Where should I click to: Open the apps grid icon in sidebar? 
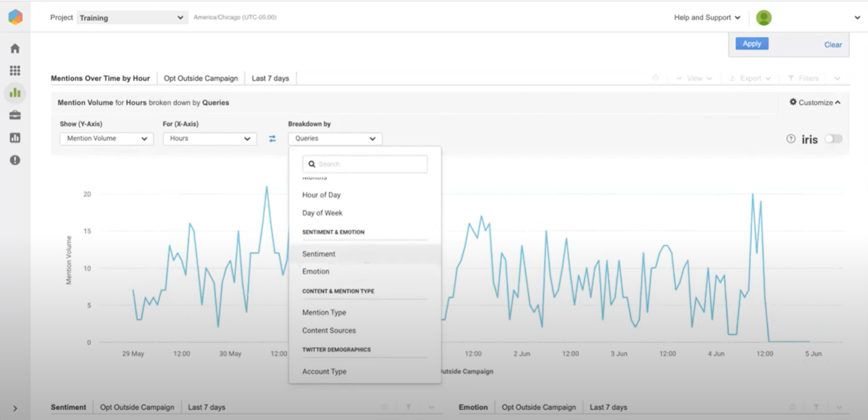coord(14,71)
